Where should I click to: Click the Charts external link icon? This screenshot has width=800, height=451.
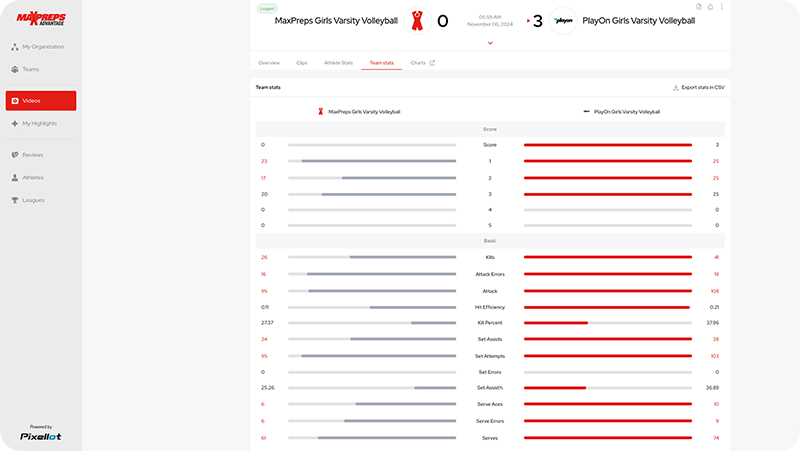coord(432,63)
